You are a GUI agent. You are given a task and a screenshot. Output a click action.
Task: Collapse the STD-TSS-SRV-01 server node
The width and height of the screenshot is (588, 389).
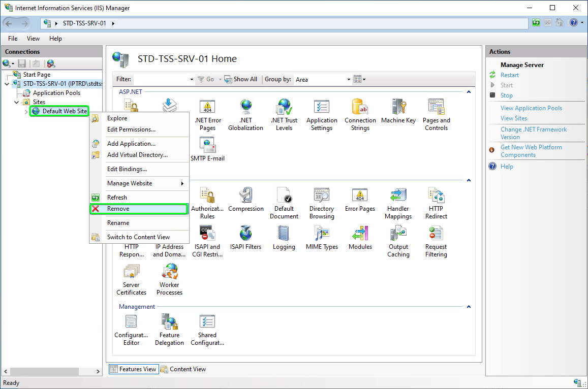tap(7, 84)
